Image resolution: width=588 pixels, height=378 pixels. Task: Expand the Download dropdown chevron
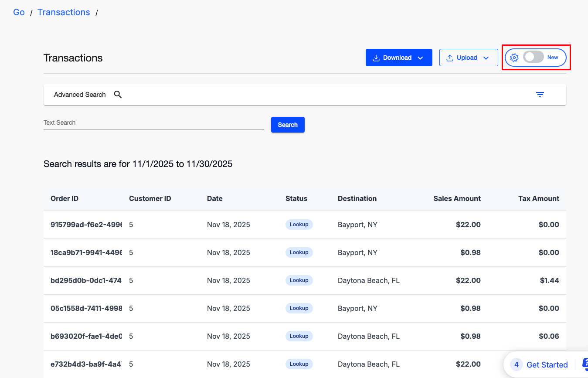(x=420, y=58)
